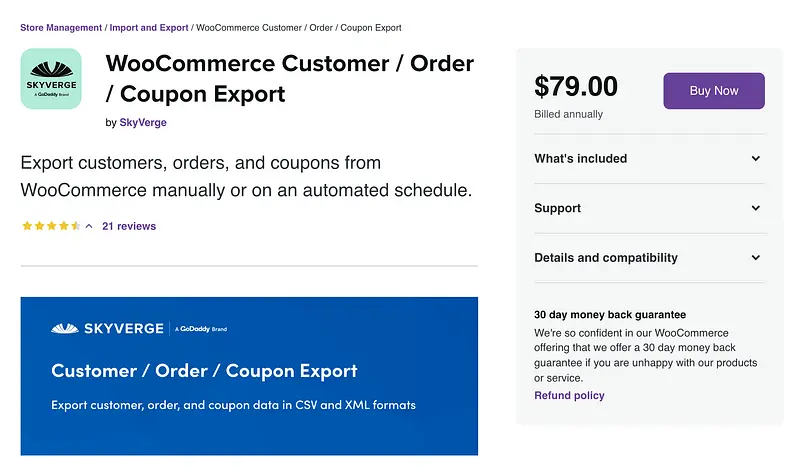Open the Refund policy link
Image resolution: width=800 pixels, height=474 pixels.
click(x=569, y=395)
